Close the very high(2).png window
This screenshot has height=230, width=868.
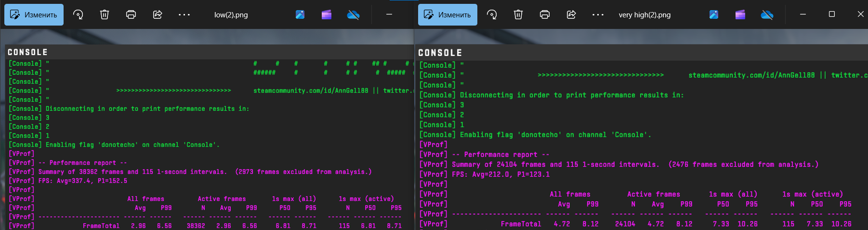tap(860, 14)
